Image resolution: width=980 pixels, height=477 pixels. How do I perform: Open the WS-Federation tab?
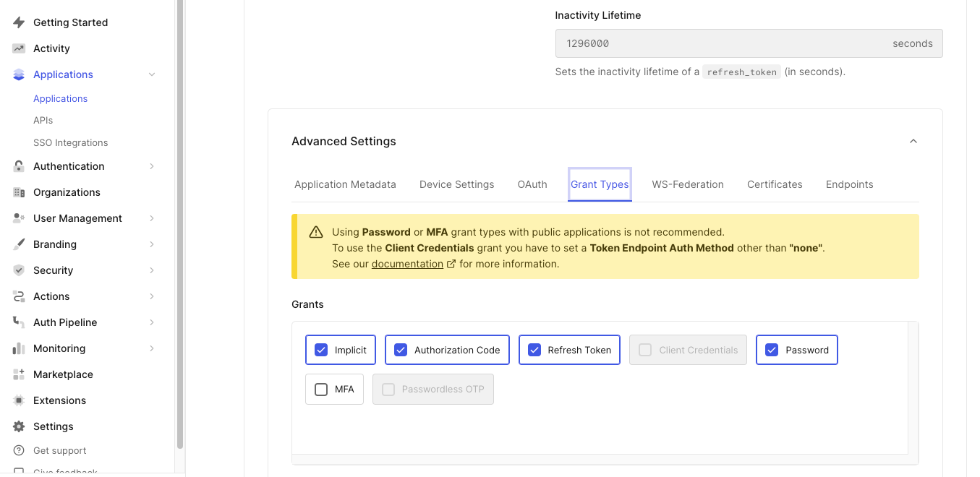click(688, 184)
